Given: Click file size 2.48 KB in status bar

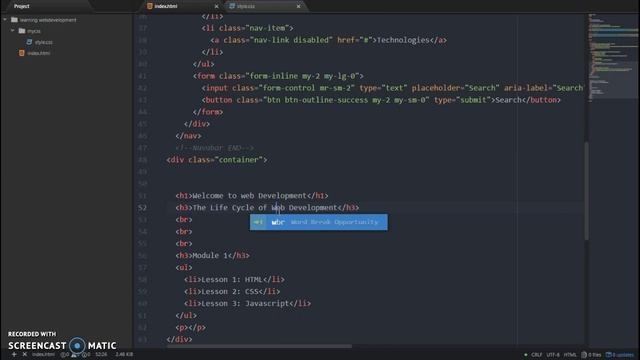Looking at the screenshot, I should click(124, 354).
